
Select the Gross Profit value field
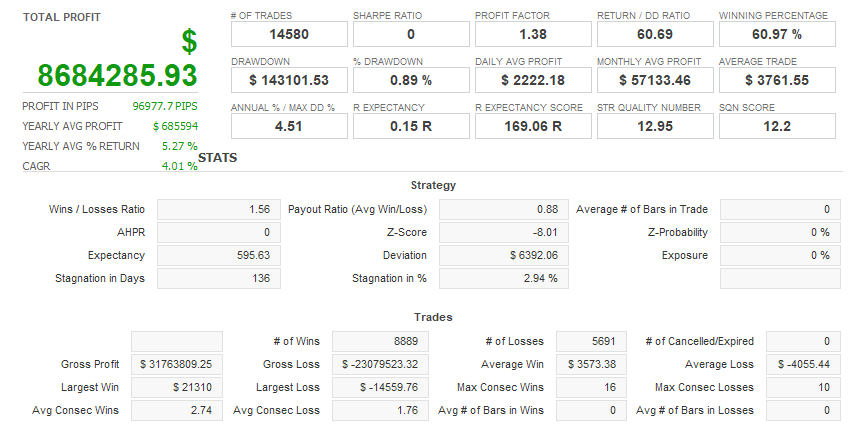[x=177, y=365]
